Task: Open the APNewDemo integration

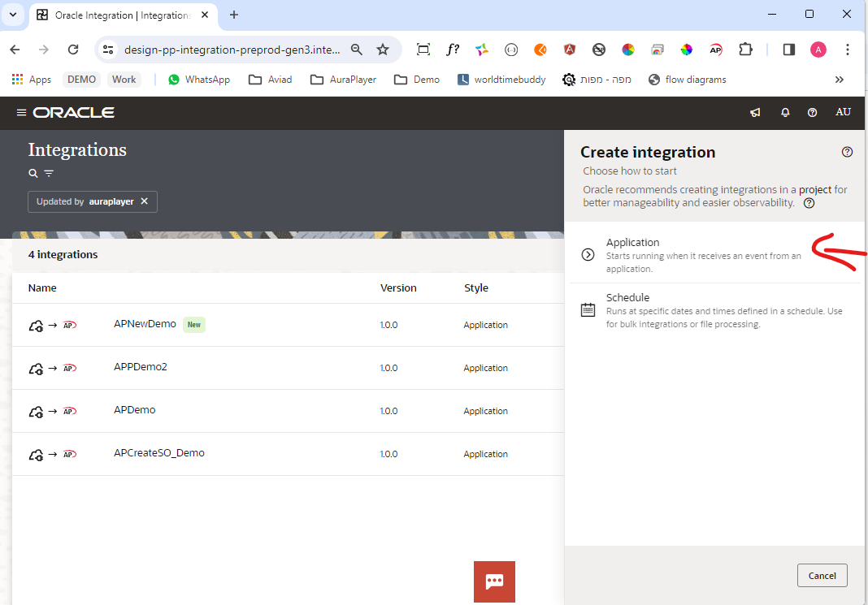Action: 145,324
